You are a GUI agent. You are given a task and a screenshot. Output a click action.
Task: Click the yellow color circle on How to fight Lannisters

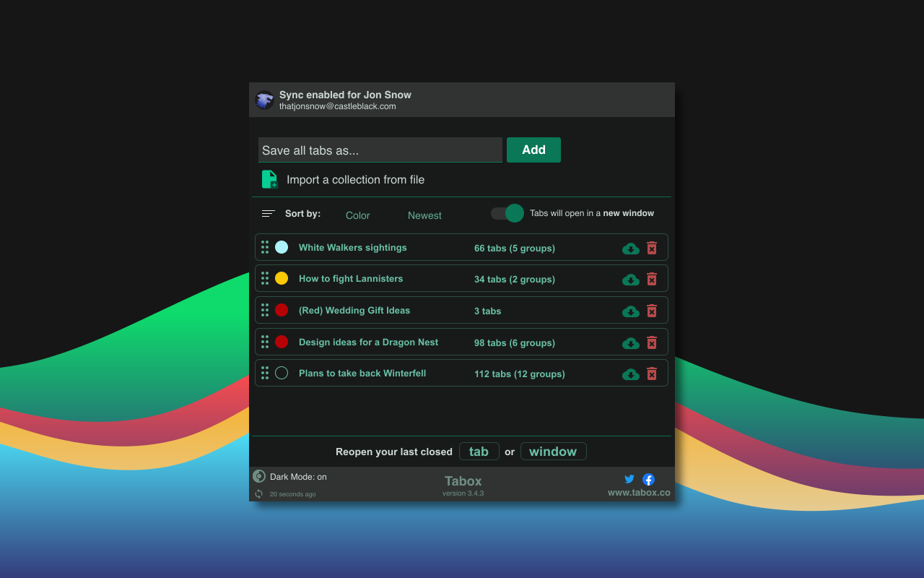pyautogui.click(x=282, y=277)
